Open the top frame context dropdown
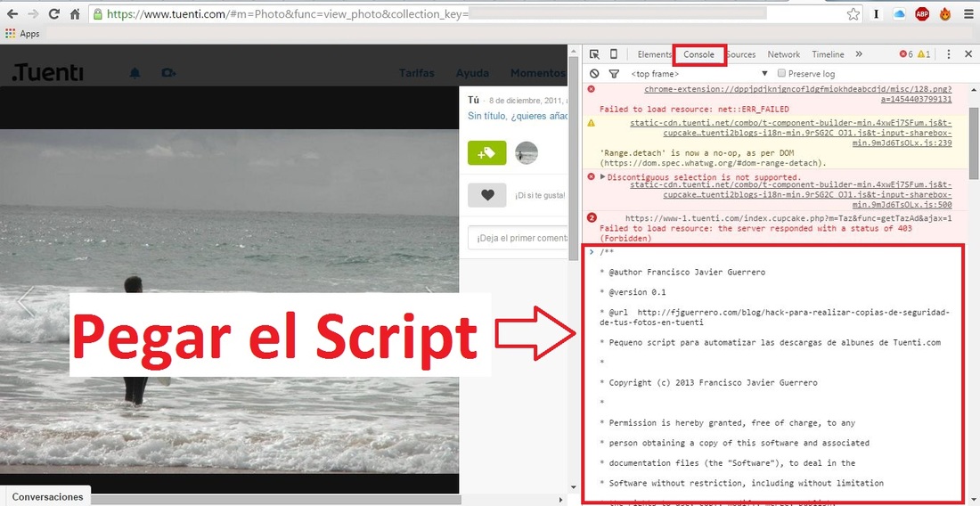Screen dimensions: 980x506 click(x=698, y=74)
